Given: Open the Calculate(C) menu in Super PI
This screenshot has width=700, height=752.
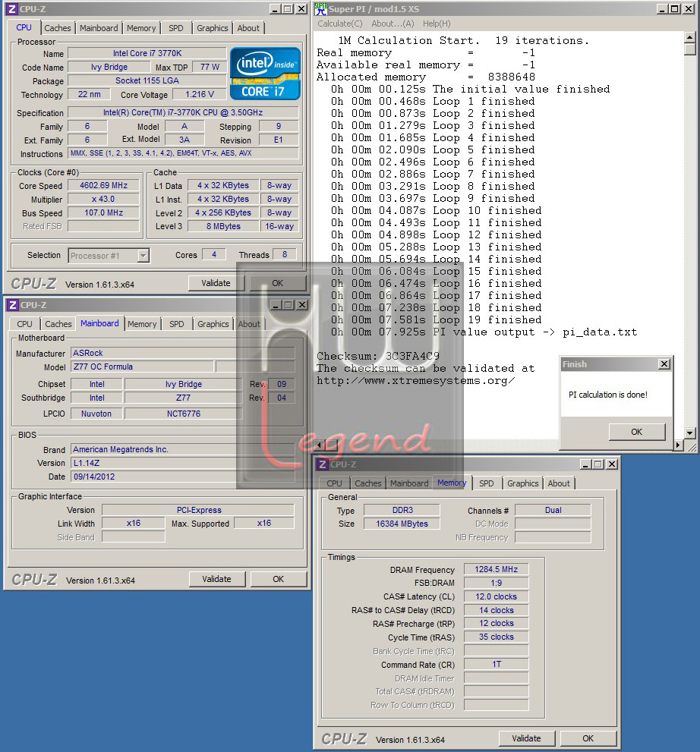Looking at the screenshot, I should point(340,24).
